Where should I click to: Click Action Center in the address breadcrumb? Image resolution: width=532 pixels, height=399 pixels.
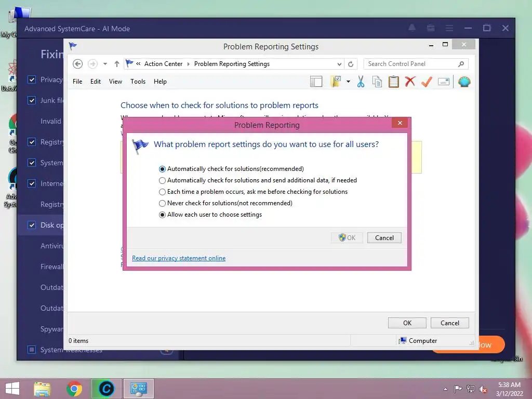(163, 64)
